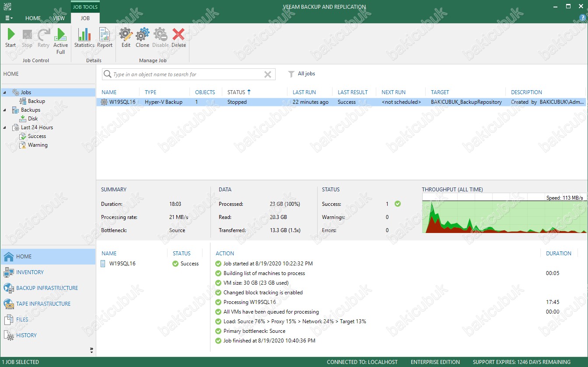Click the throughput graph

[x=504, y=213]
